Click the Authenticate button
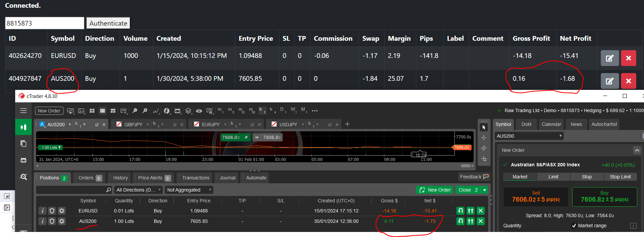This screenshot has height=237, width=644. point(108,23)
